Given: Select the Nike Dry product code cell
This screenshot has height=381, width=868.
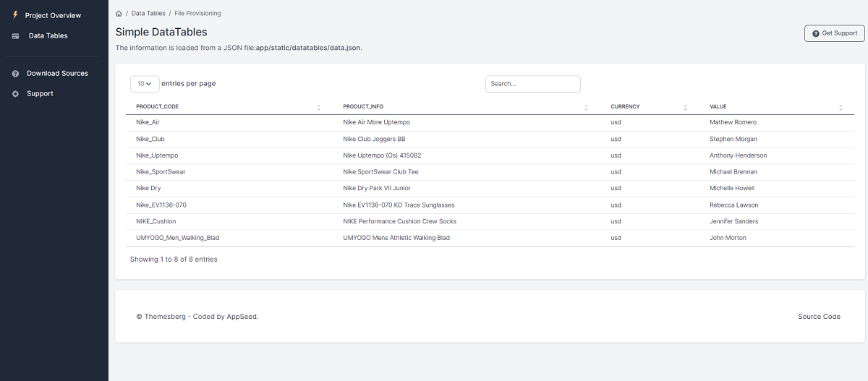Looking at the screenshot, I should click(148, 188).
